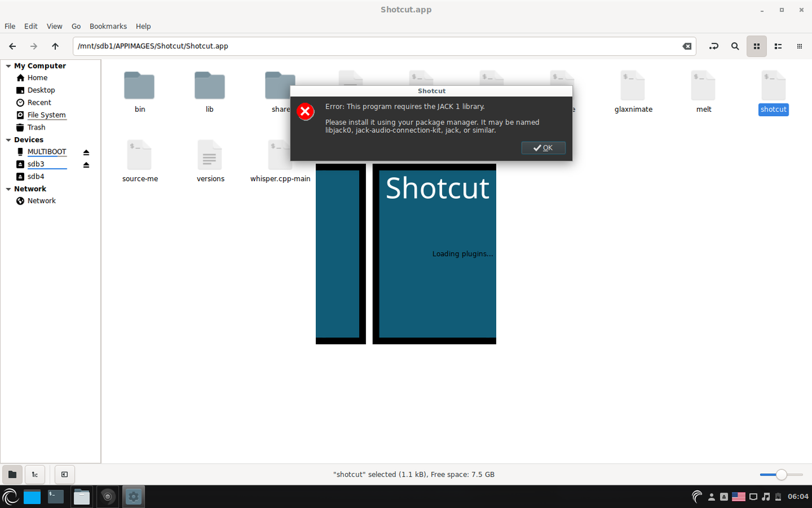812x508 pixels.
Task: Hide the sidebar panel
Action: [64, 474]
